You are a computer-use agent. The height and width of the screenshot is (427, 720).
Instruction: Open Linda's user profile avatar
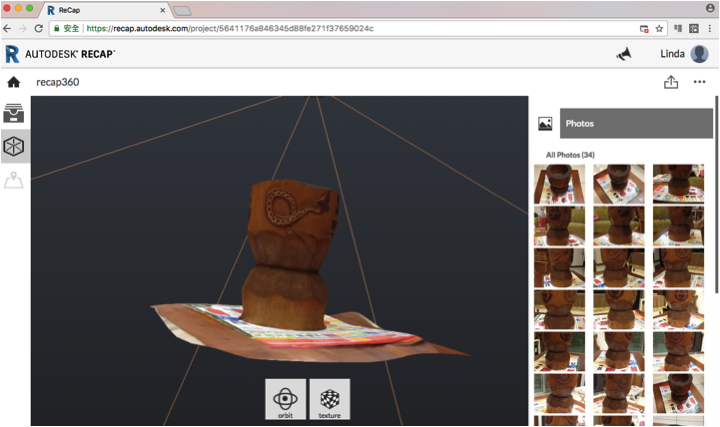tap(699, 54)
